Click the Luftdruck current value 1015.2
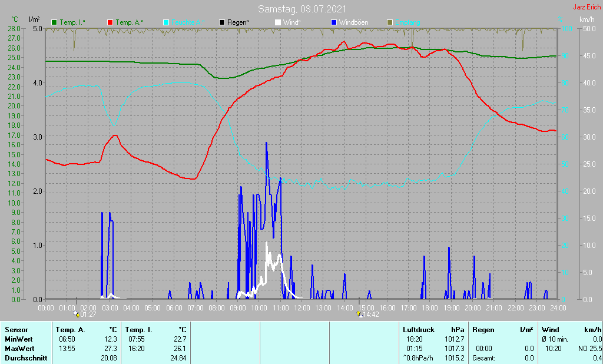Screen dimensions: 603x364 point(455,358)
